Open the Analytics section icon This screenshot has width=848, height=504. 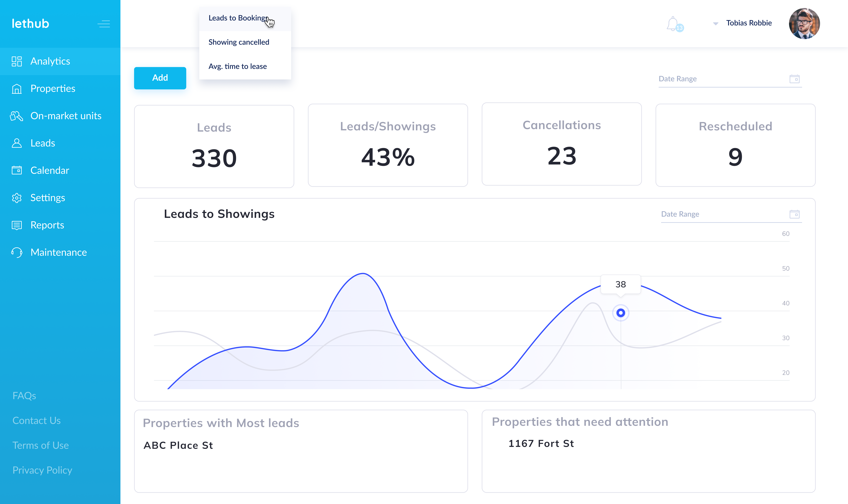tap(17, 61)
